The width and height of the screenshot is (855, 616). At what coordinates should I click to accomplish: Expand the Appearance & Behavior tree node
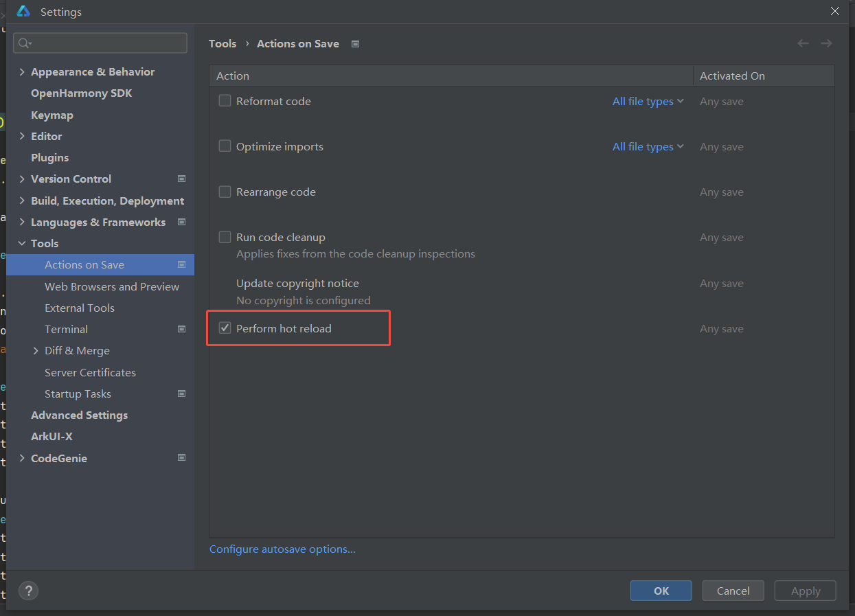point(22,71)
